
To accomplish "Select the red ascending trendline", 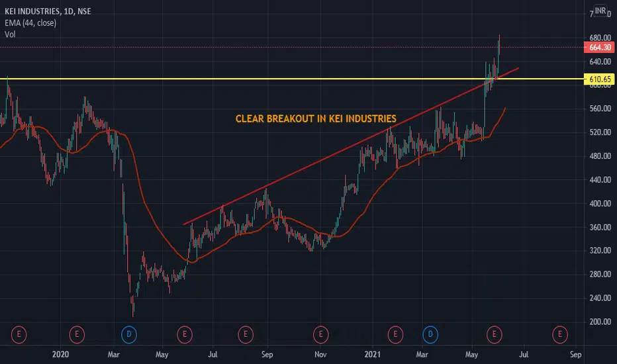I will point(350,146).
